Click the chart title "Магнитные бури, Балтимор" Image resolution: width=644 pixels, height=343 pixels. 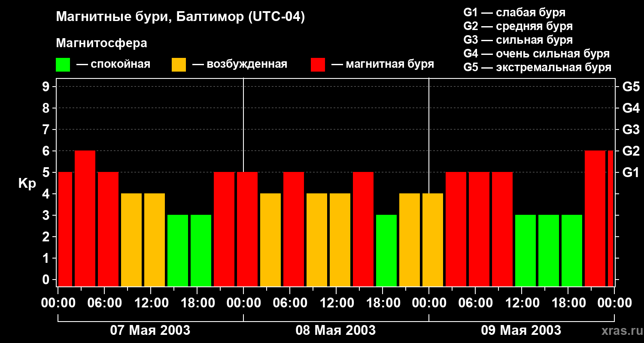(x=180, y=17)
